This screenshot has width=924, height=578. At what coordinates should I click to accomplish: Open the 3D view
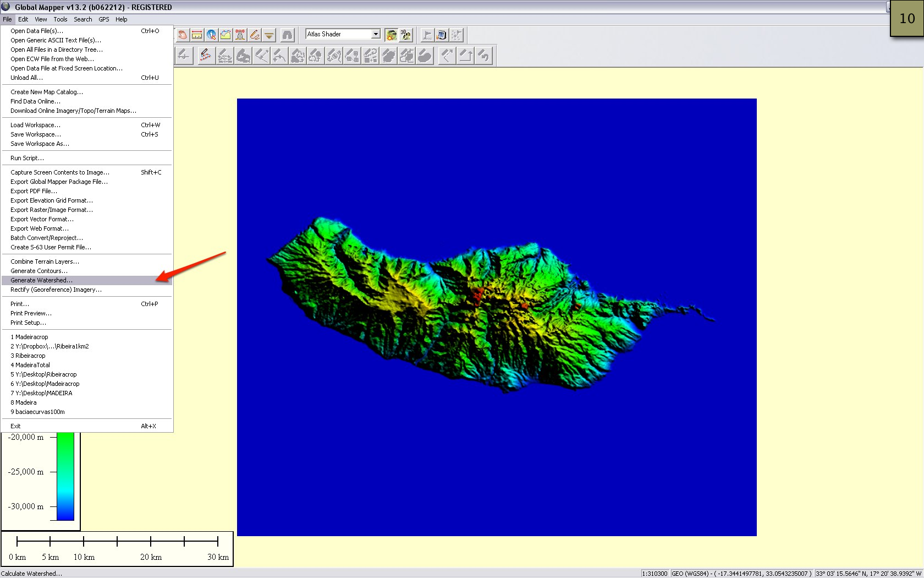pyautogui.click(x=406, y=35)
